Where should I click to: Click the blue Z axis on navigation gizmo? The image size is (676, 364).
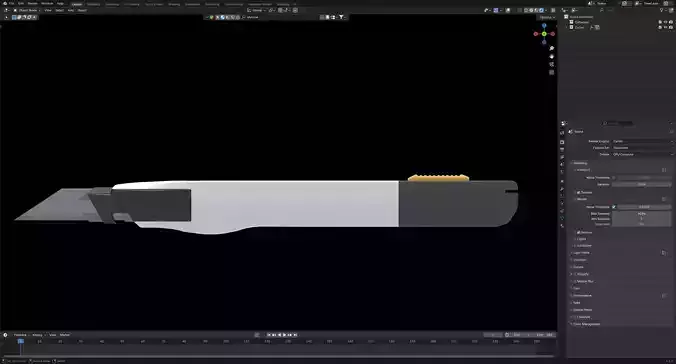coord(544,25)
